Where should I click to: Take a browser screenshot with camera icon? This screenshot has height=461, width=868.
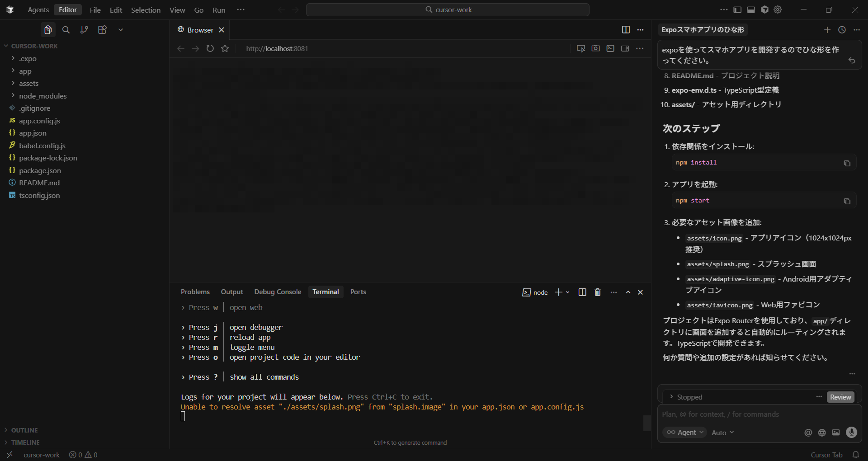(595, 48)
